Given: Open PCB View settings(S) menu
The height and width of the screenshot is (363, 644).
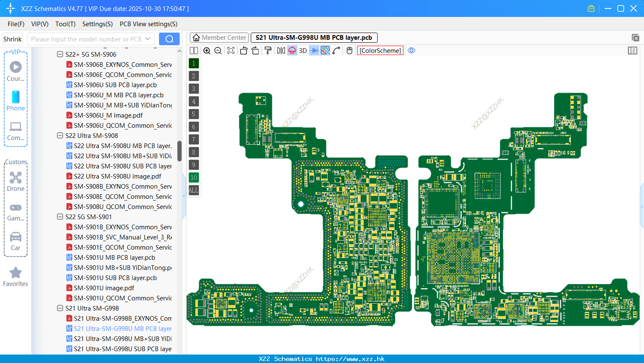Looking at the screenshot, I should (148, 24).
